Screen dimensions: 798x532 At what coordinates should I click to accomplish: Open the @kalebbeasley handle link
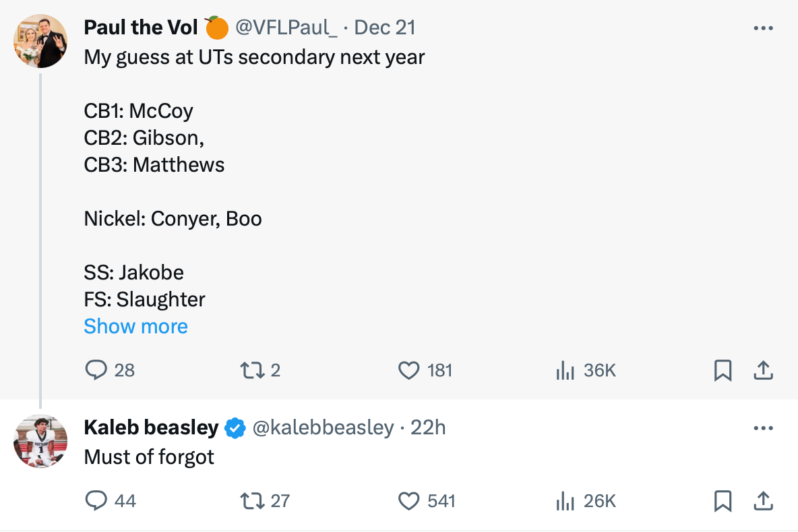tap(322, 428)
